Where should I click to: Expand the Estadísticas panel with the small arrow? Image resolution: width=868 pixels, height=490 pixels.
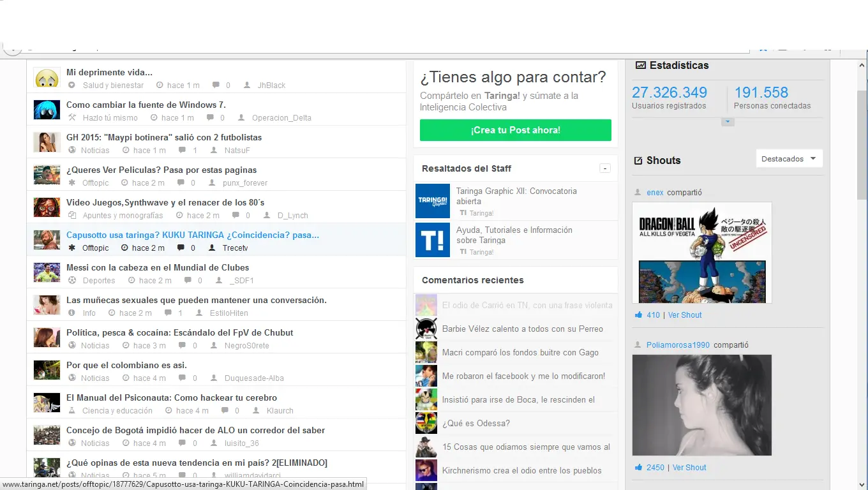pyautogui.click(x=728, y=122)
